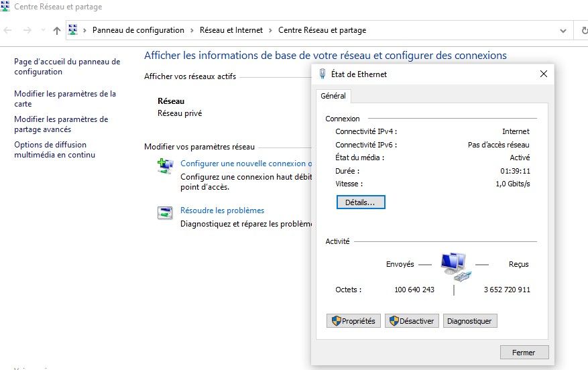Viewport: 588px width, 370px height.
Task: Expand chevron before Panneau de configuration
Action: [84, 30]
